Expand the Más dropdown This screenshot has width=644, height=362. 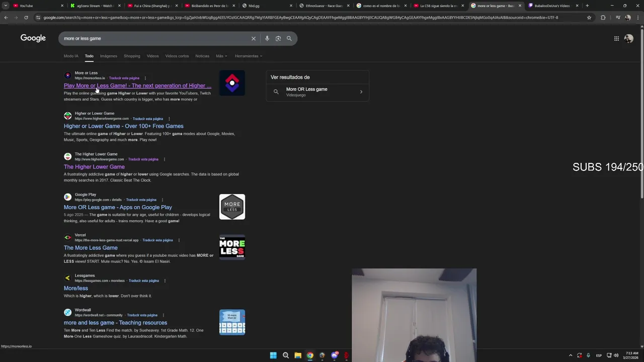point(221,56)
